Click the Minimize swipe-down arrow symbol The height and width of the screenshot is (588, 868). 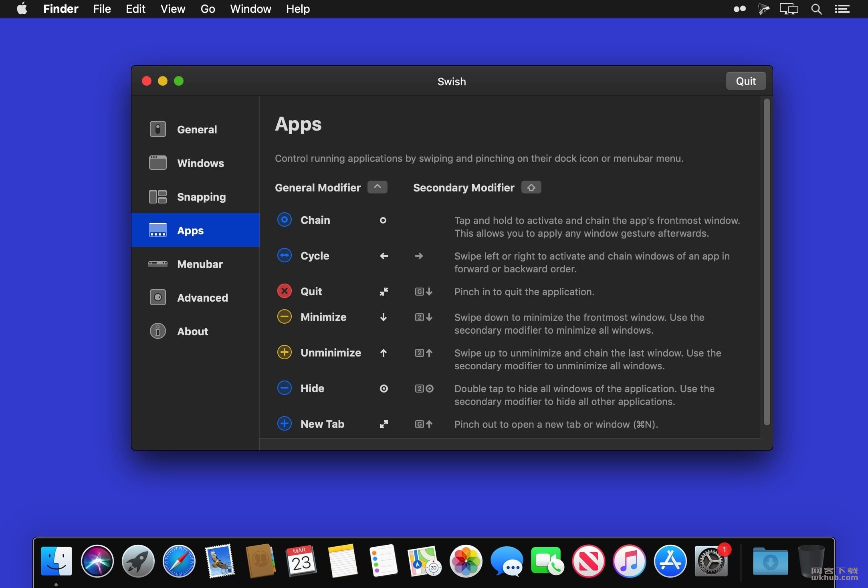(x=384, y=317)
